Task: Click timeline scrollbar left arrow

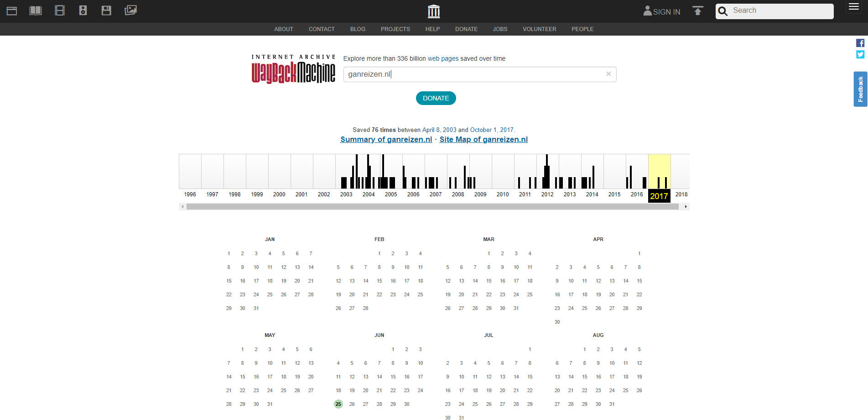Action: click(x=182, y=207)
